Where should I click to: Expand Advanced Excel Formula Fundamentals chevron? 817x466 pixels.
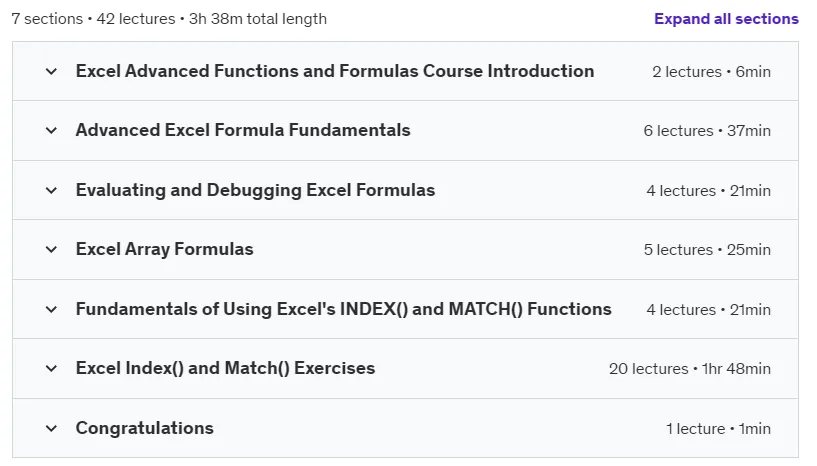point(51,130)
